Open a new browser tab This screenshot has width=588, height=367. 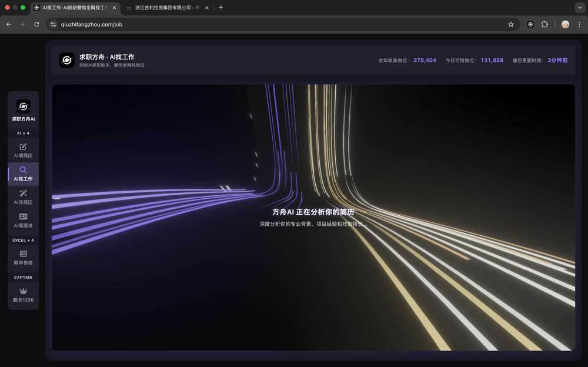tap(221, 8)
